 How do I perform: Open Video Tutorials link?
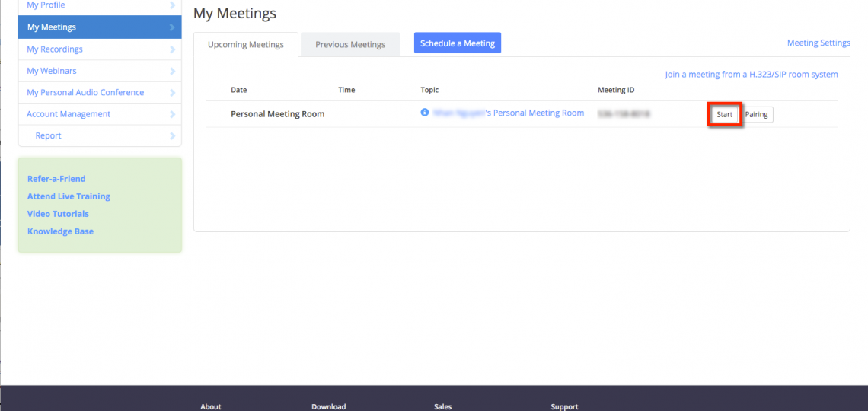click(x=58, y=214)
